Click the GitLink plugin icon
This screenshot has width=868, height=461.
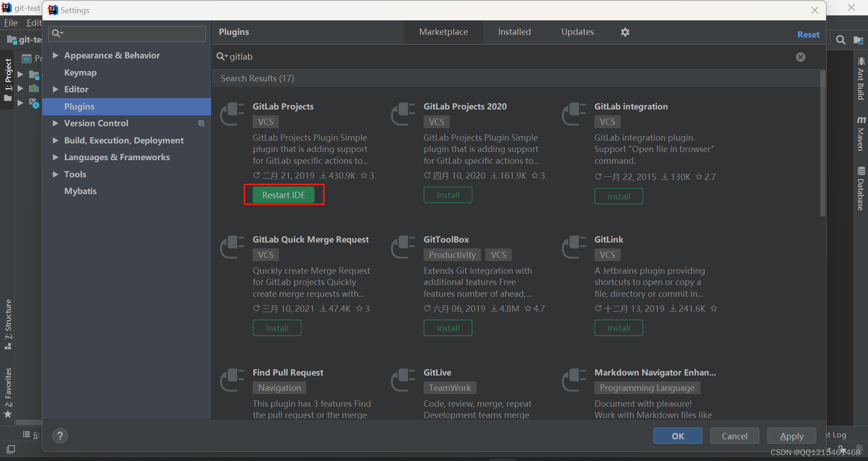click(574, 247)
